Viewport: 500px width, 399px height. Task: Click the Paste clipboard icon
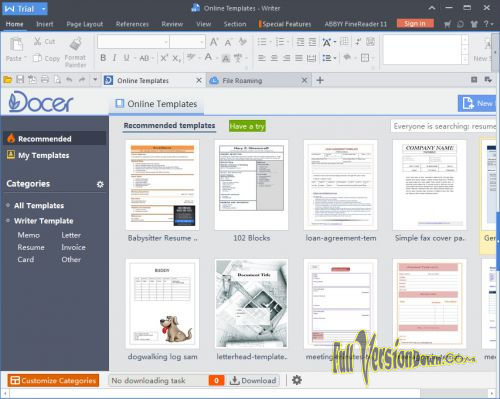(16, 45)
